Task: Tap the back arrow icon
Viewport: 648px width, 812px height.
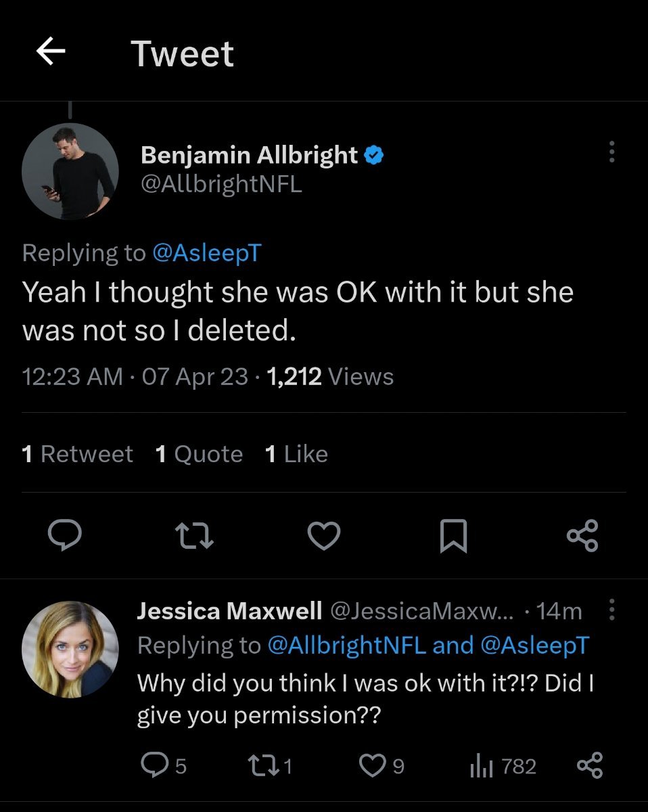Action: 51,52
